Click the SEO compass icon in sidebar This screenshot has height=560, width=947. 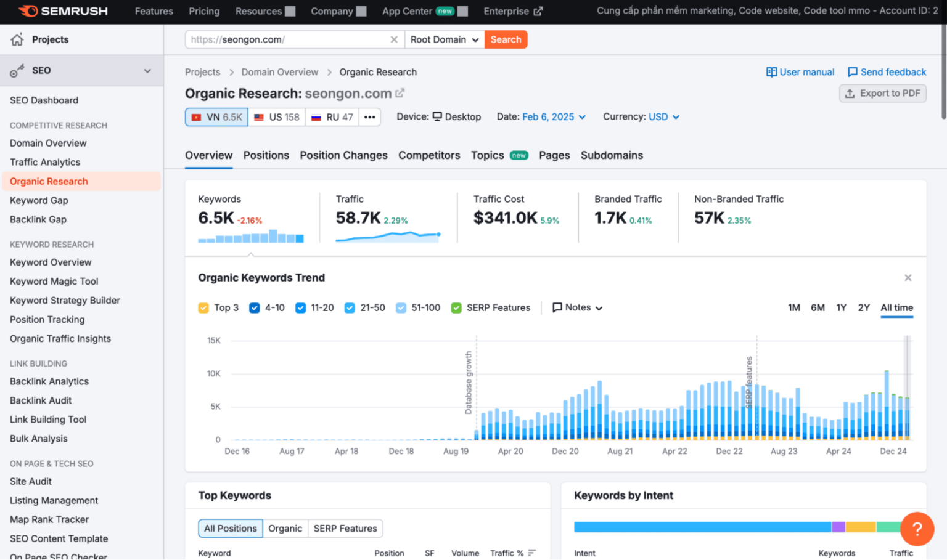15,70
